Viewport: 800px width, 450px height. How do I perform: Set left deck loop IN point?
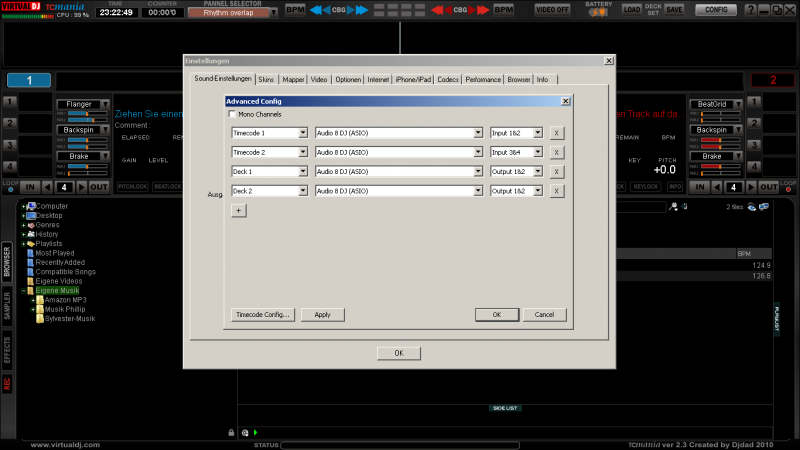point(30,187)
